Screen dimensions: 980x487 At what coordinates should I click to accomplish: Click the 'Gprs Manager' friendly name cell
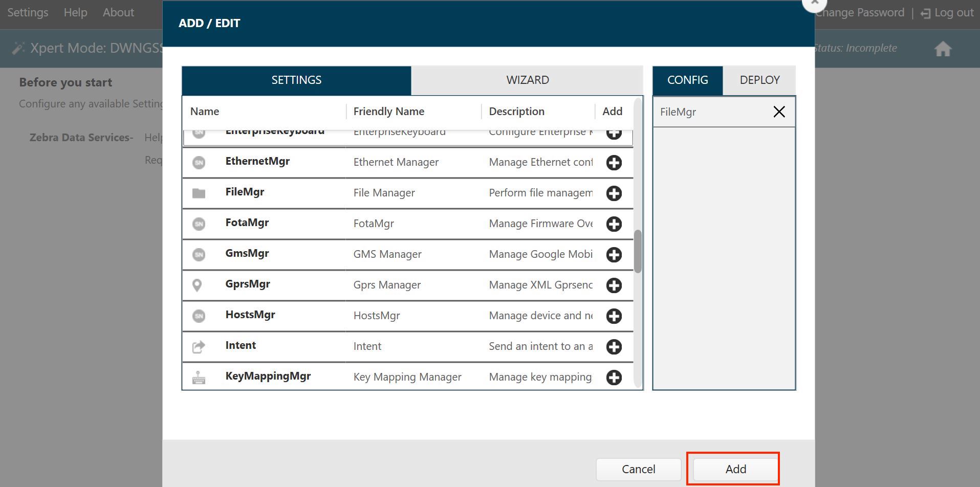click(x=387, y=285)
